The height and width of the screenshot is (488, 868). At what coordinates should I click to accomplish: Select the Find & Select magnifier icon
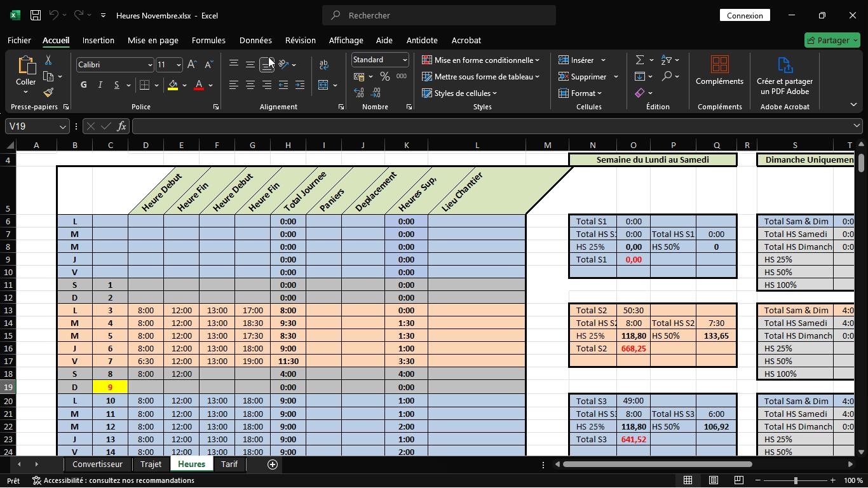(x=667, y=75)
